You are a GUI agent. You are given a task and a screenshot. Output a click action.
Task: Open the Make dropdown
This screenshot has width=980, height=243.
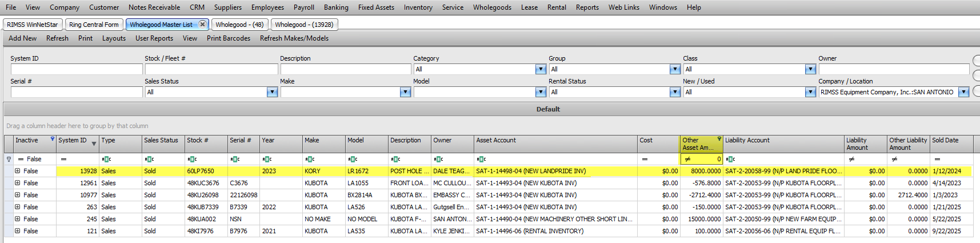tap(405, 92)
